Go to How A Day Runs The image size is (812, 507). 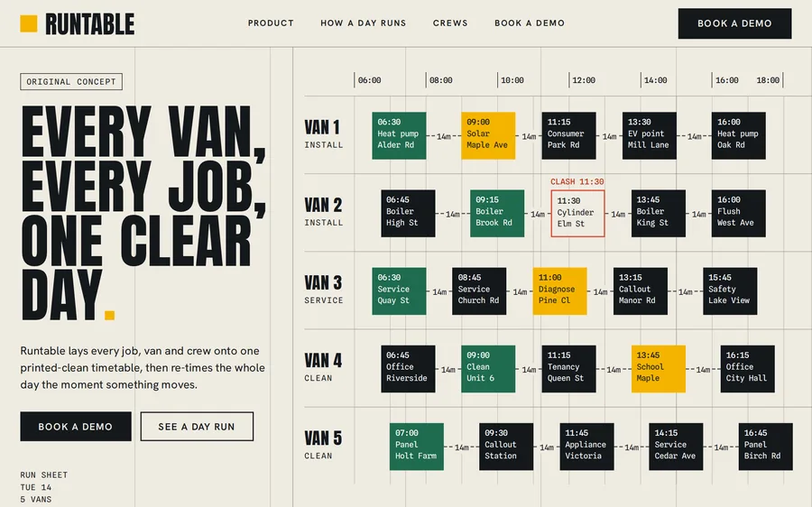(x=363, y=23)
